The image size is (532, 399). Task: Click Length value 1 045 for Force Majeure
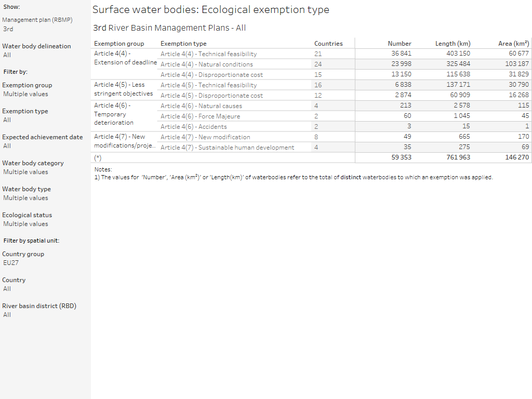[x=462, y=116]
